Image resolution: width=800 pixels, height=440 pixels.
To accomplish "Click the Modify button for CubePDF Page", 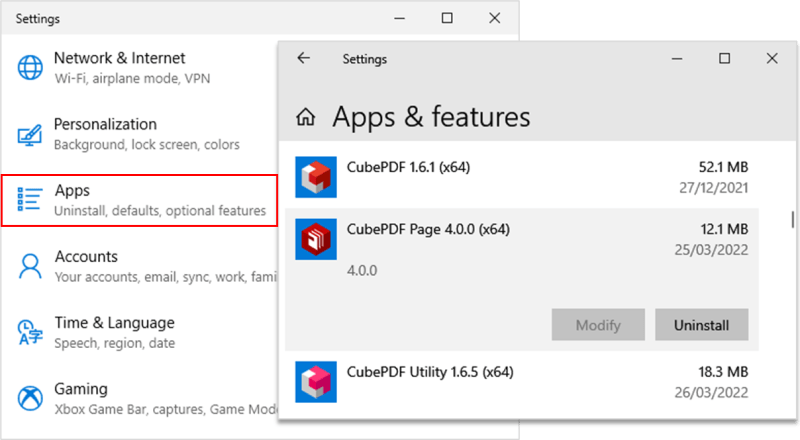I will click(598, 325).
